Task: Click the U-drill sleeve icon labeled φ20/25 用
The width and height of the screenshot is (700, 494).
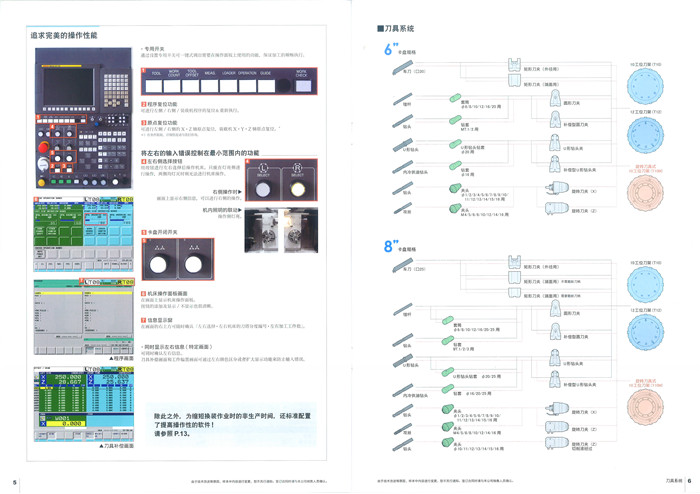Action: (448, 371)
